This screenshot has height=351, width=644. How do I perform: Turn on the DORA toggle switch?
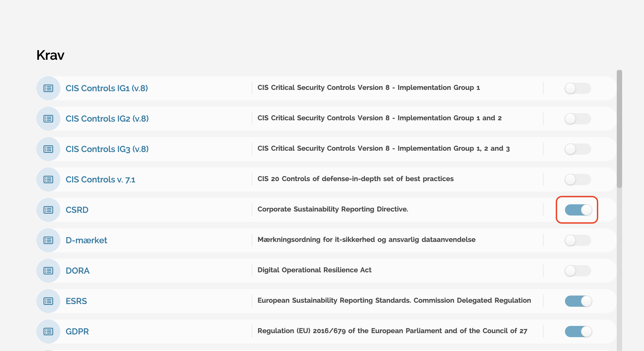tap(578, 271)
